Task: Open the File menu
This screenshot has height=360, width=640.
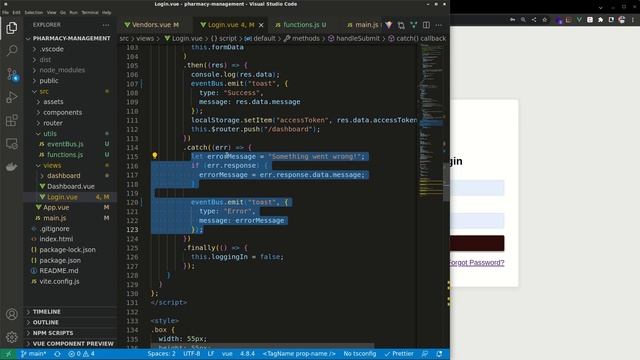Action: 5,13
